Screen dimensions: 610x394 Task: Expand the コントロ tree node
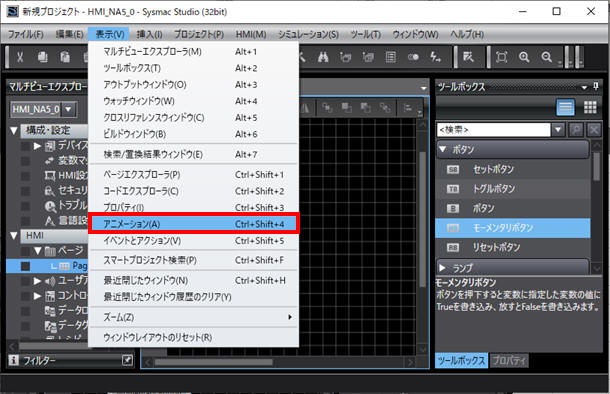click(x=37, y=296)
